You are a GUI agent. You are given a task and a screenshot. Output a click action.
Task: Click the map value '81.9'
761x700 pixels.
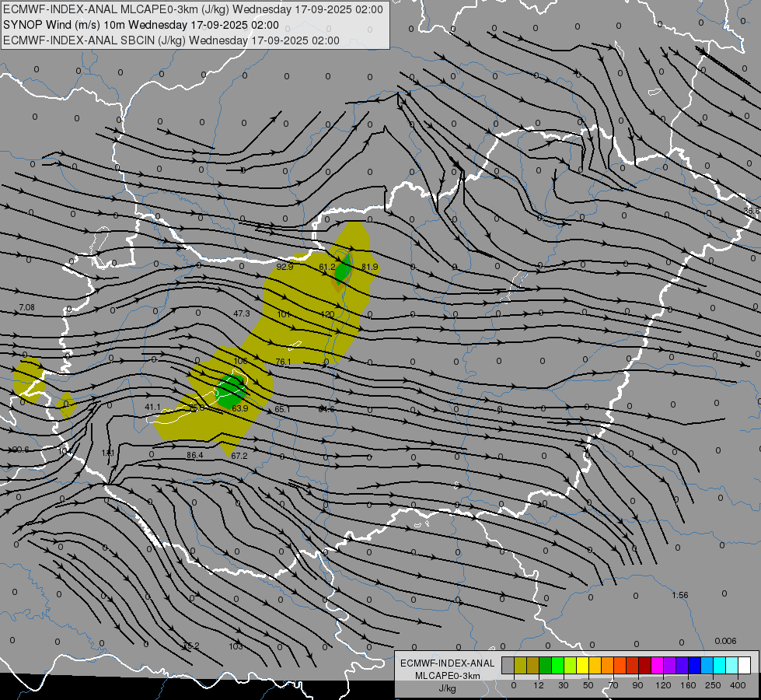pos(369,267)
